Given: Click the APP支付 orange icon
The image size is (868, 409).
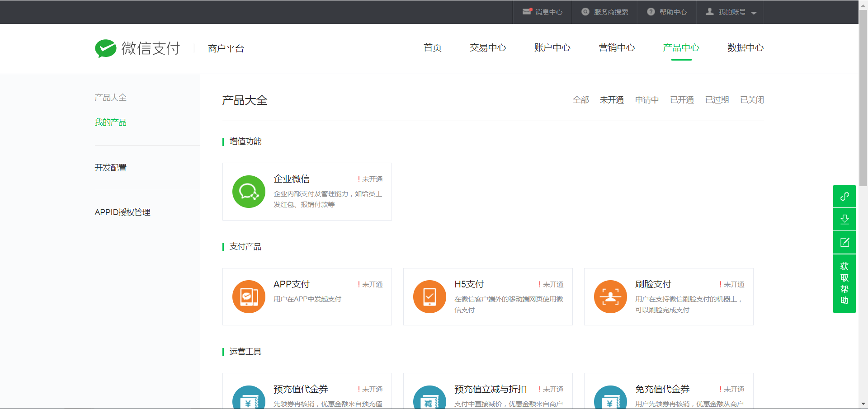Looking at the screenshot, I should pos(249,296).
